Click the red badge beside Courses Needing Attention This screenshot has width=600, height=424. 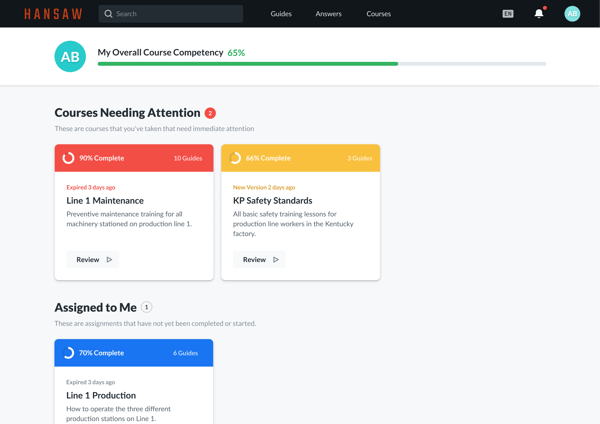coord(210,113)
